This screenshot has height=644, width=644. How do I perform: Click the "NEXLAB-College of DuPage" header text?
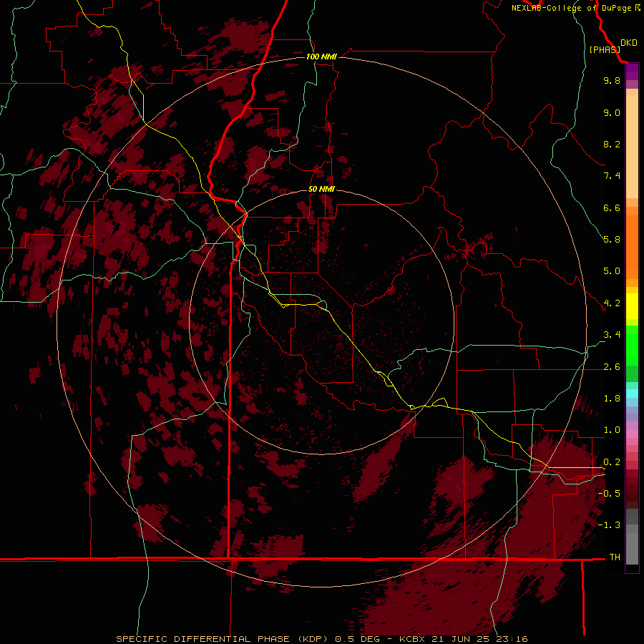[x=572, y=8]
